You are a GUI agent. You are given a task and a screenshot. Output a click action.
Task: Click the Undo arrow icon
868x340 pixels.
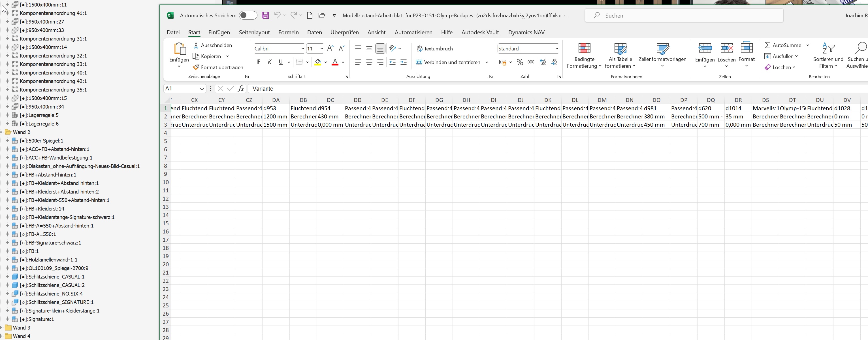tap(277, 15)
